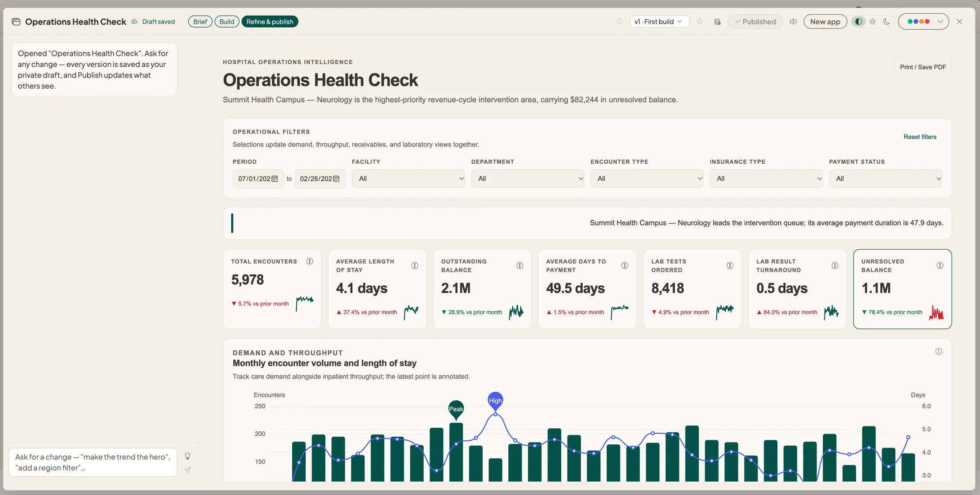The width and height of the screenshot is (980, 495).
Task: Open the Insurance Type filter dropdown
Action: [x=766, y=179]
